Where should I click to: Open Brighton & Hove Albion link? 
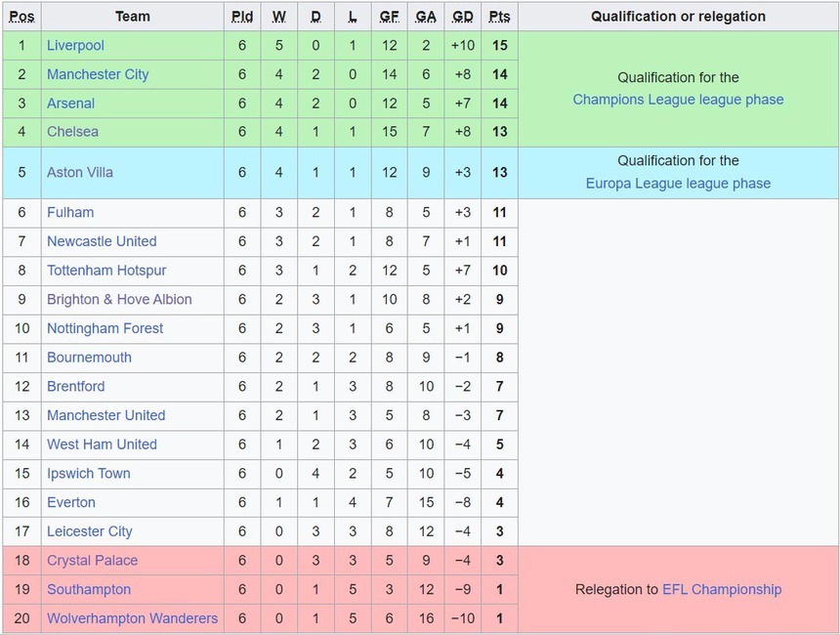[x=119, y=300]
